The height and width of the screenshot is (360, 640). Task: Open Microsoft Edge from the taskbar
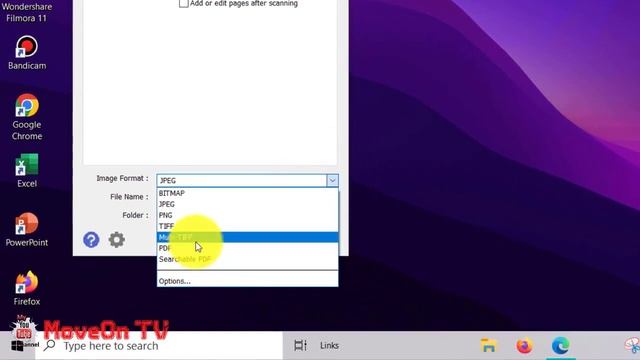coord(561,346)
